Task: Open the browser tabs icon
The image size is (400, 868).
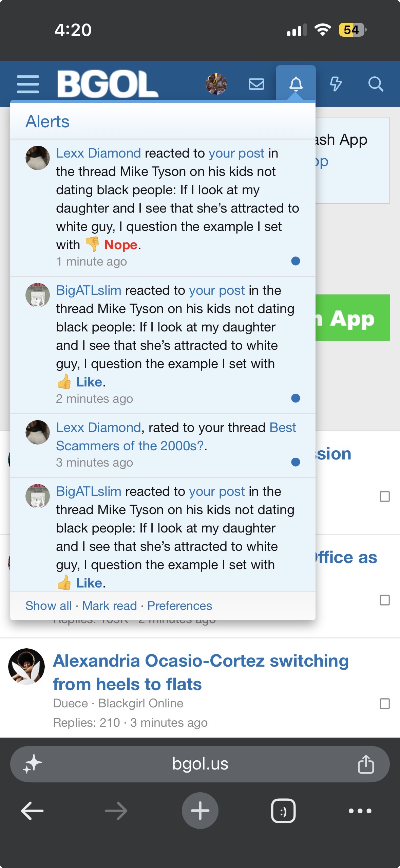Action: click(x=283, y=811)
